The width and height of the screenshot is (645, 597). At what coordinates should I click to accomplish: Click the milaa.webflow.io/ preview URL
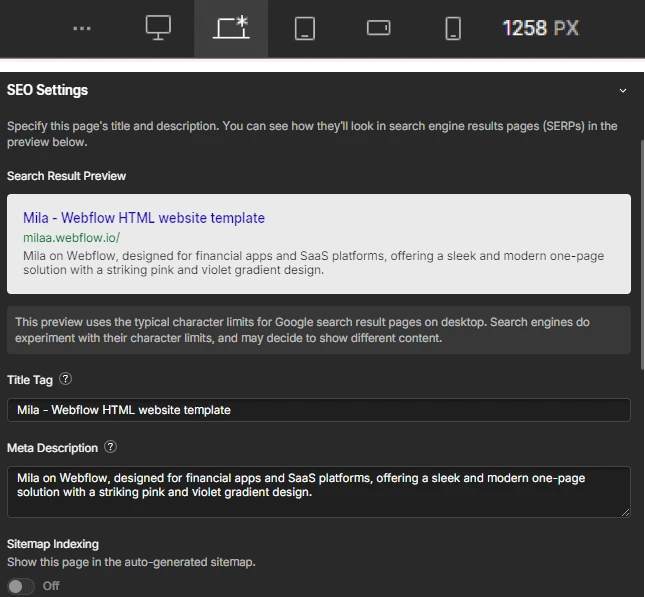pyautogui.click(x=72, y=237)
